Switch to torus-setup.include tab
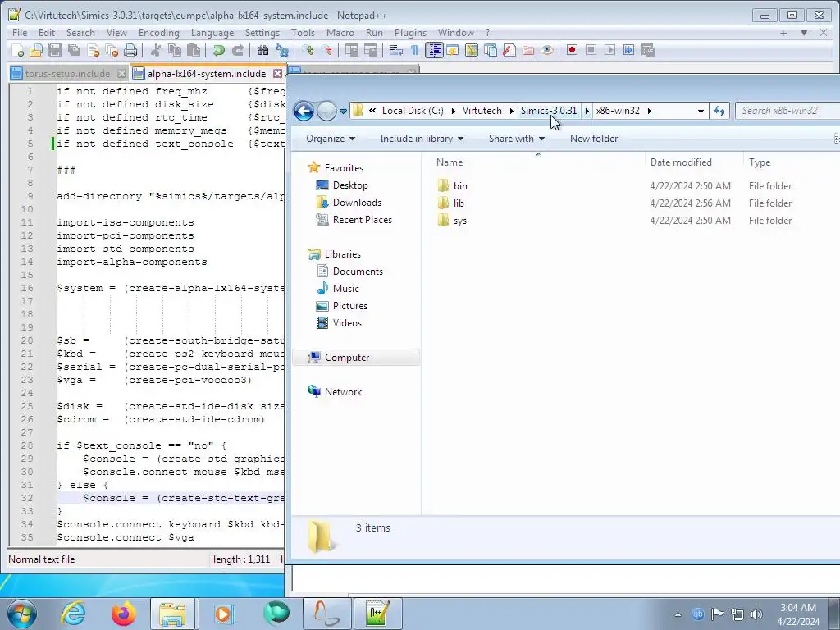 click(67, 73)
